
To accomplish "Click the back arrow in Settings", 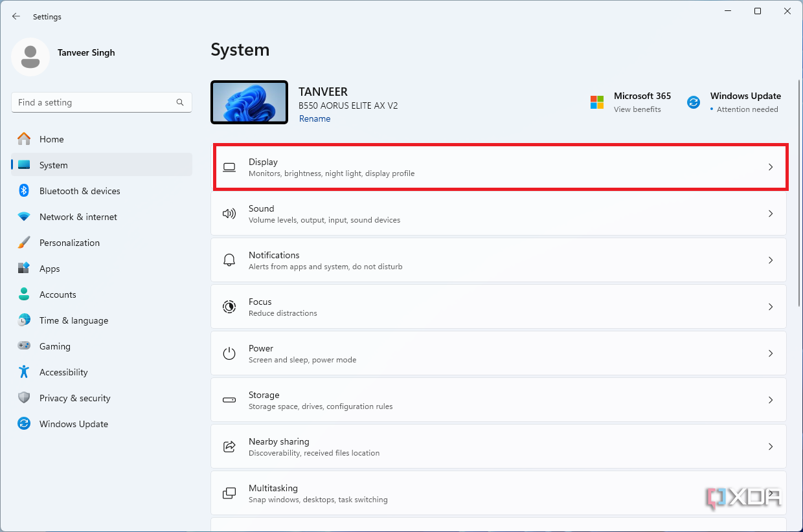I will coord(16,16).
